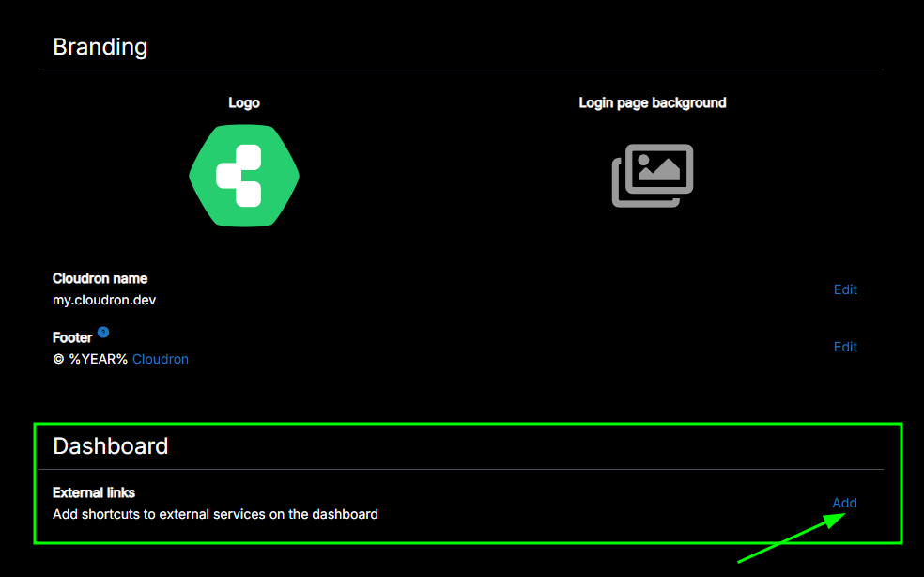Click the "Footer" label
Image resolution: width=924 pixels, height=577 pixels.
pyautogui.click(x=72, y=337)
